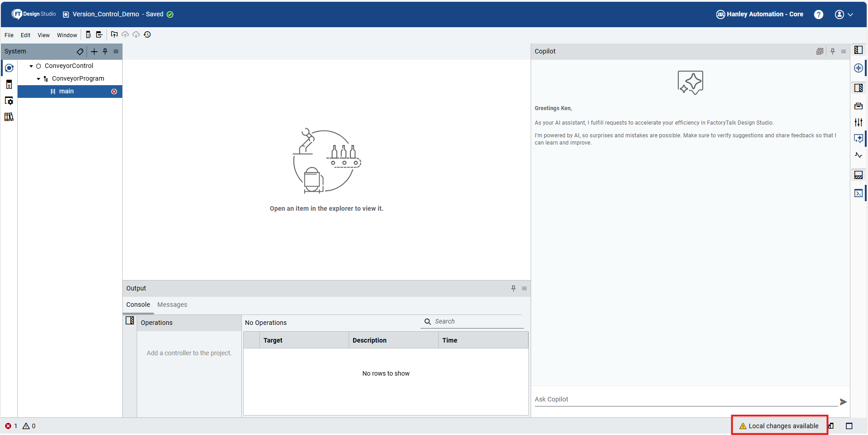Click the Copilot send arrow
Viewport: 868px width, 435px height.
pyautogui.click(x=843, y=402)
